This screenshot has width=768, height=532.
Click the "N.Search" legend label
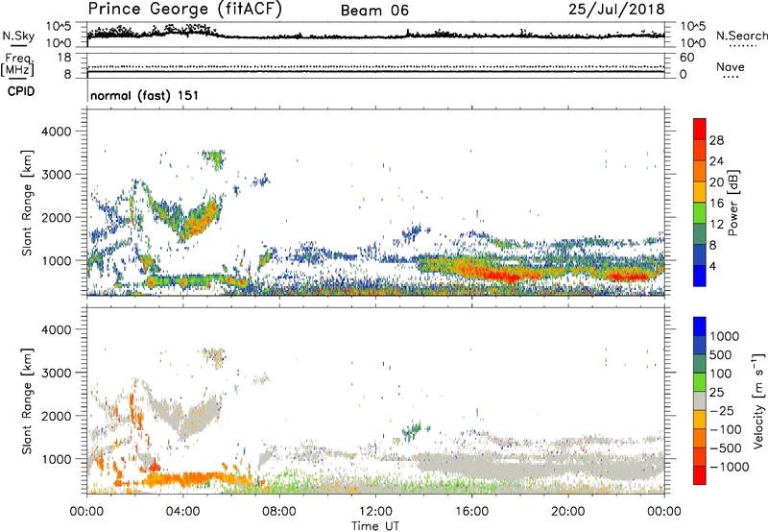(741, 36)
